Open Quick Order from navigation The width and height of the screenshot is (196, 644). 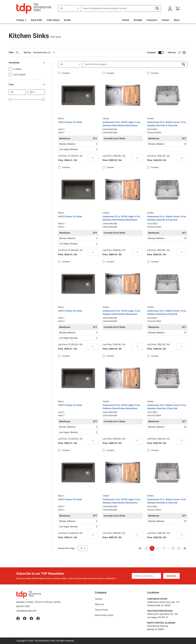(x=36, y=20)
